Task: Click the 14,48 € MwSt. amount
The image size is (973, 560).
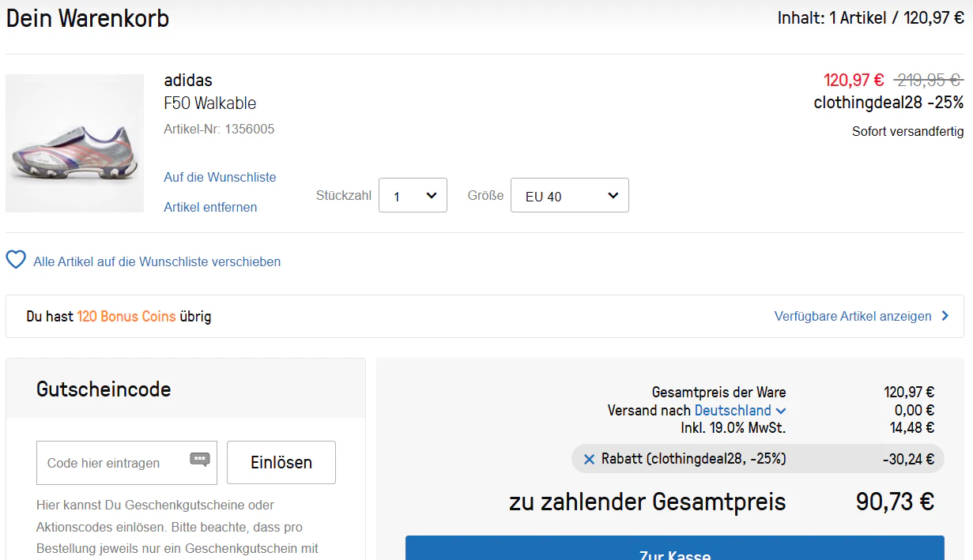Action: click(911, 428)
